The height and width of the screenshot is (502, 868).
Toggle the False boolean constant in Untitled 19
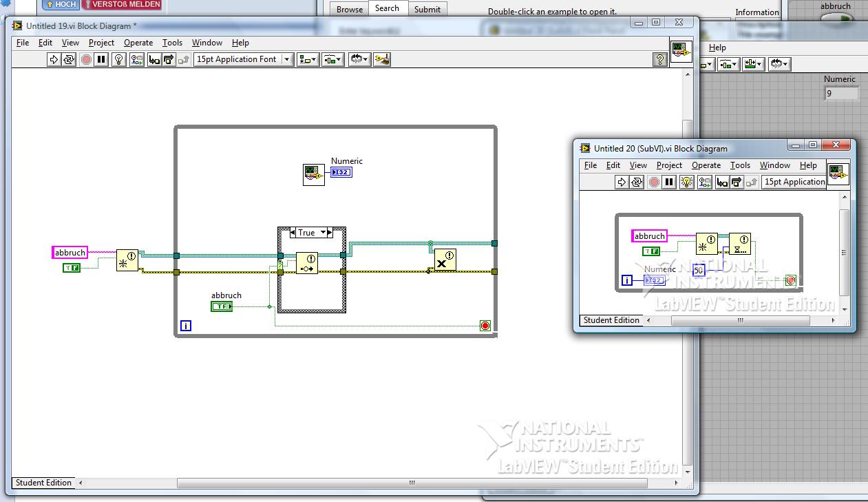(x=72, y=267)
